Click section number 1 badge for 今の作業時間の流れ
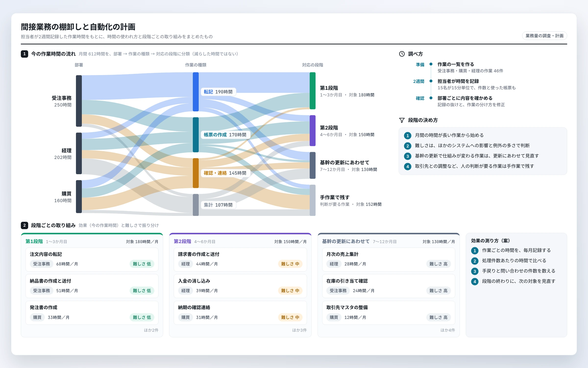Screen dimensions: 588x368 24,54
